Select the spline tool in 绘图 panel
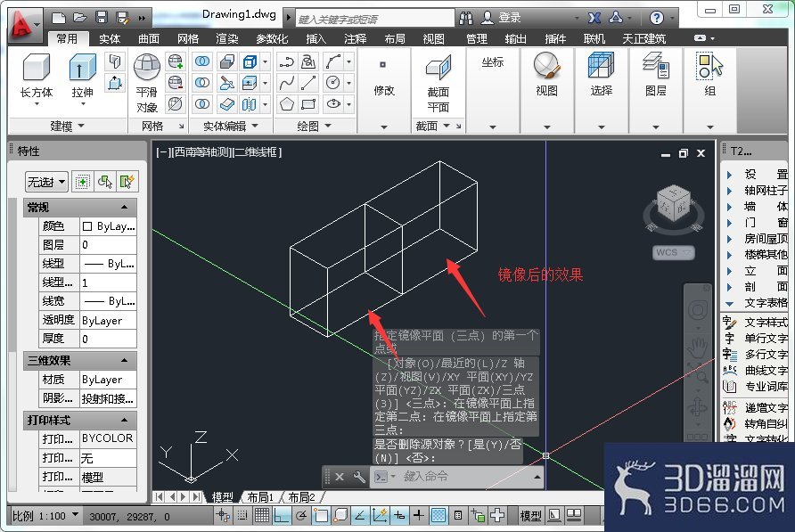This screenshot has width=795, height=532. tap(286, 83)
